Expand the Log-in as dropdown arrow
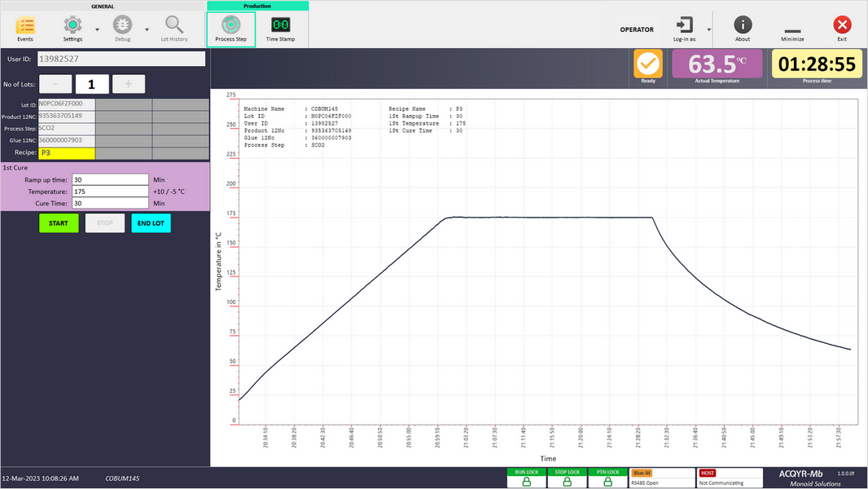The image size is (868, 489). (x=708, y=29)
